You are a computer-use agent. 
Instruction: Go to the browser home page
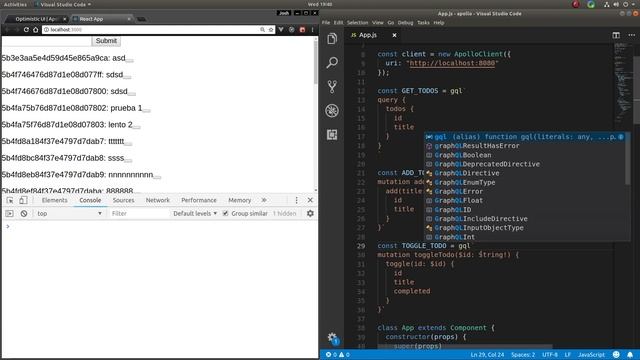(36, 30)
